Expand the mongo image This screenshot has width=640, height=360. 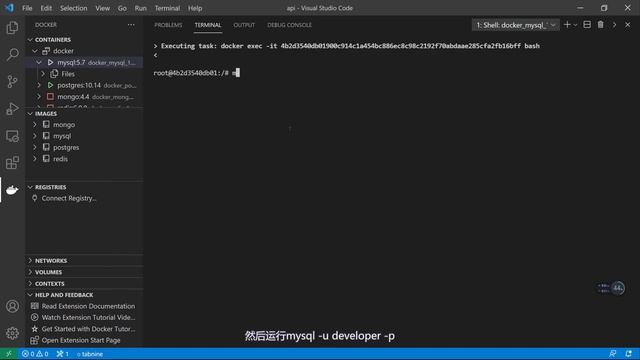tap(35, 124)
